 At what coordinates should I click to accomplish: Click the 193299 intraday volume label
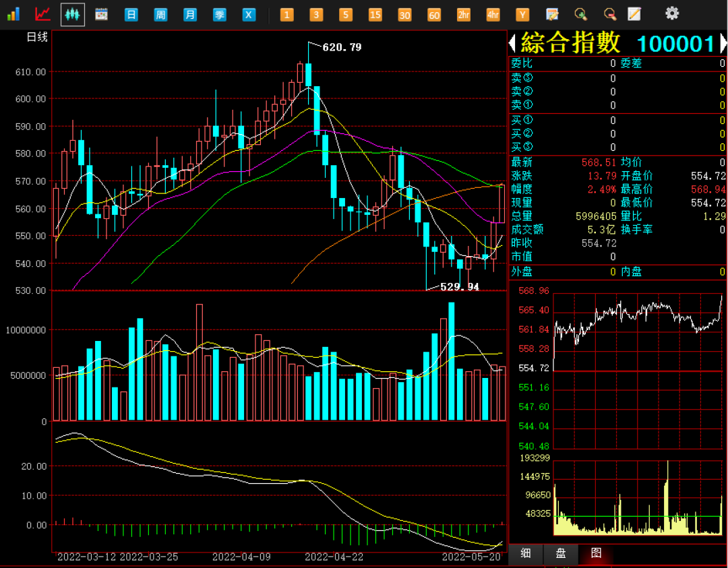(535, 458)
